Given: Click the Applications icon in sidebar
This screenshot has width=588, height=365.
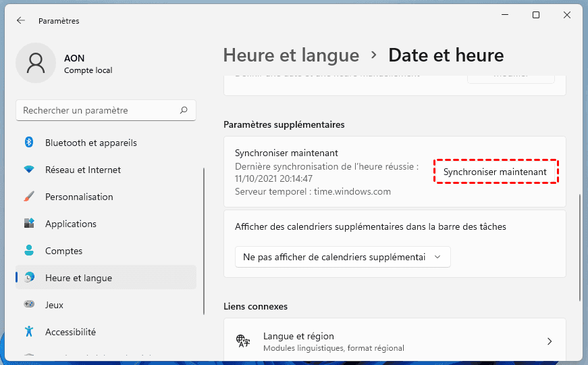Looking at the screenshot, I should click(x=29, y=224).
